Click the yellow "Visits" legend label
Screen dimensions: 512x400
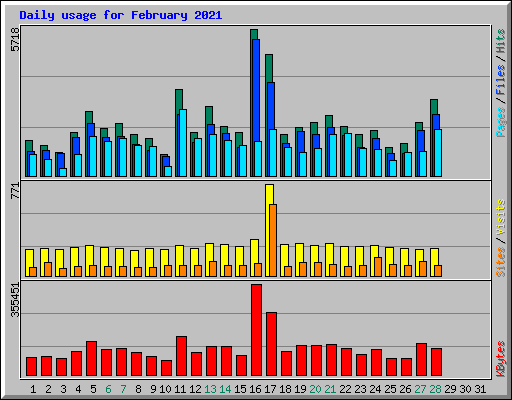(501, 217)
